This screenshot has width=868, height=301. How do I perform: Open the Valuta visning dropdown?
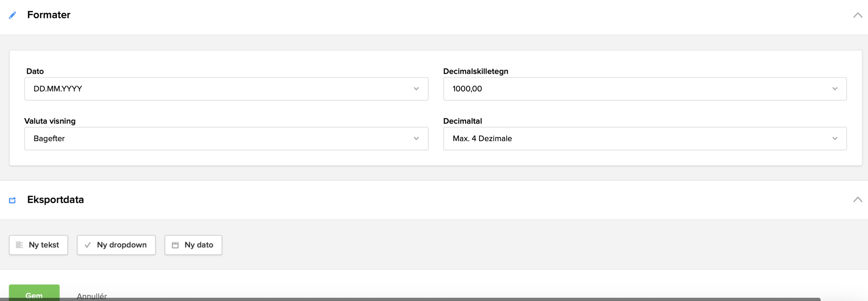226,139
